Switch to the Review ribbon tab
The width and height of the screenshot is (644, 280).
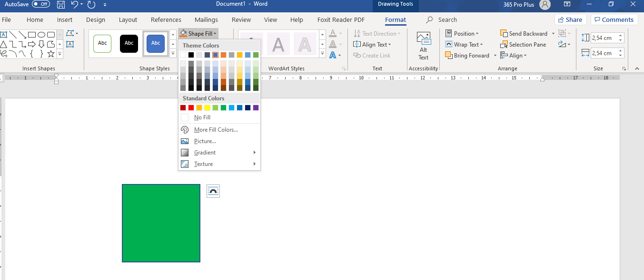241,19
